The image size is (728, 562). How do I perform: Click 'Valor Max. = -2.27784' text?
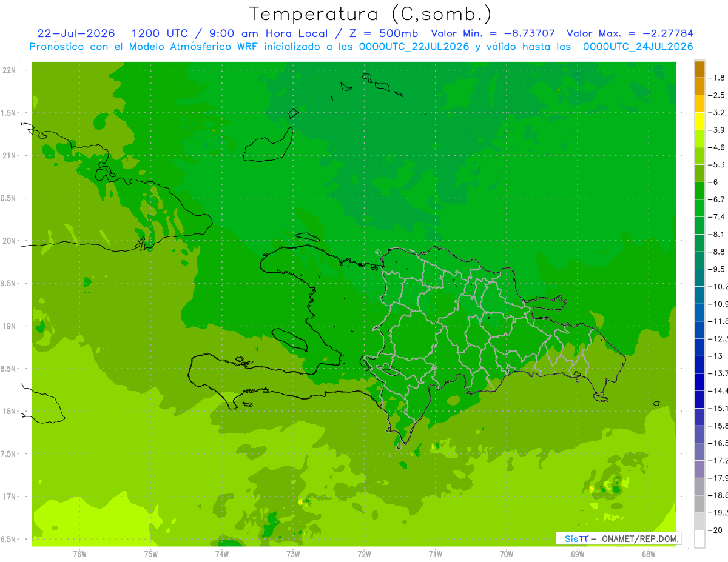[630, 33]
